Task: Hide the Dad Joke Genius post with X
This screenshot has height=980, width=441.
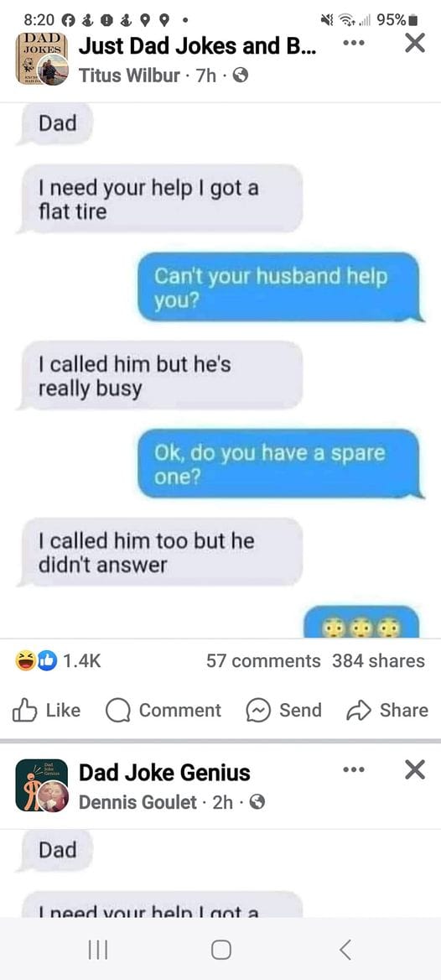Action: click(x=415, y=770)
